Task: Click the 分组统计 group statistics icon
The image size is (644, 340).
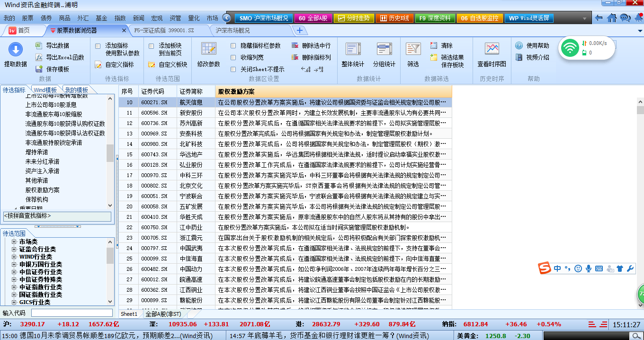Action: coord(384,50)
